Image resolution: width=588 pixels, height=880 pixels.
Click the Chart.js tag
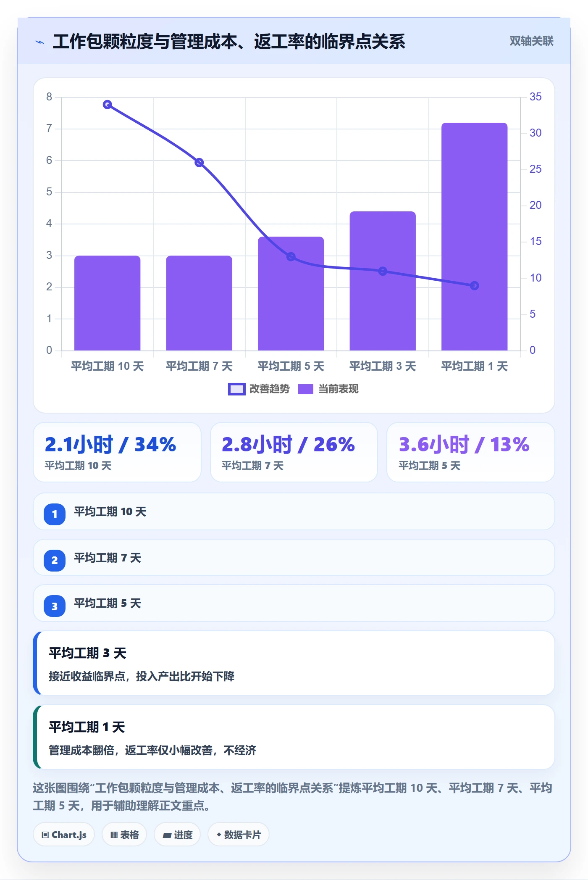click(x=64, y=835)
